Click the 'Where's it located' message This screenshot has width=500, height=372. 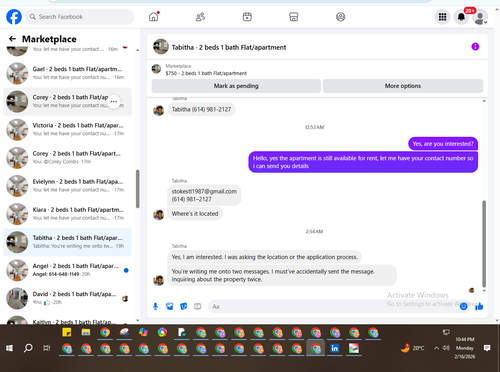click(195, 214)
